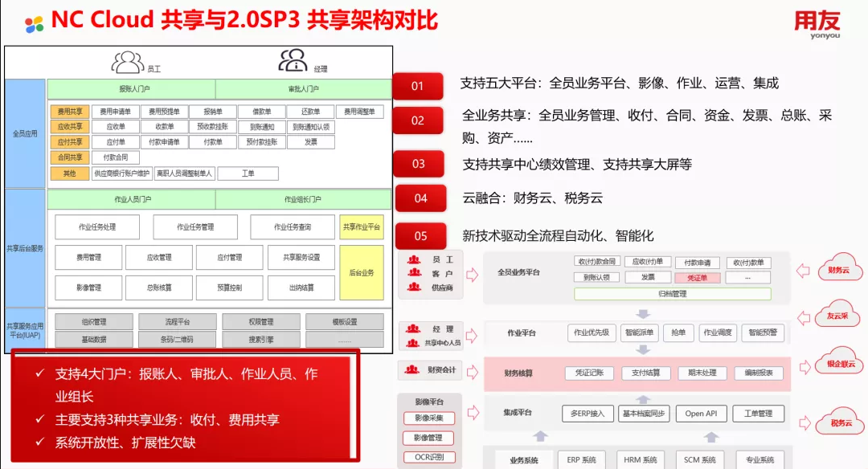This screenshot has width=868, height=469.
Task: Click the gray 流程平台 box
Action: [x=178, y=322]
